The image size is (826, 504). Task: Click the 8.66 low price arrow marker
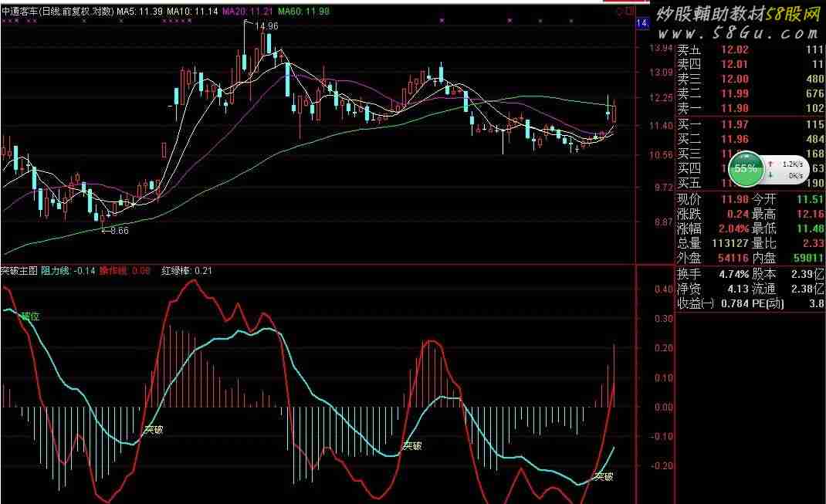coord(114,230)
